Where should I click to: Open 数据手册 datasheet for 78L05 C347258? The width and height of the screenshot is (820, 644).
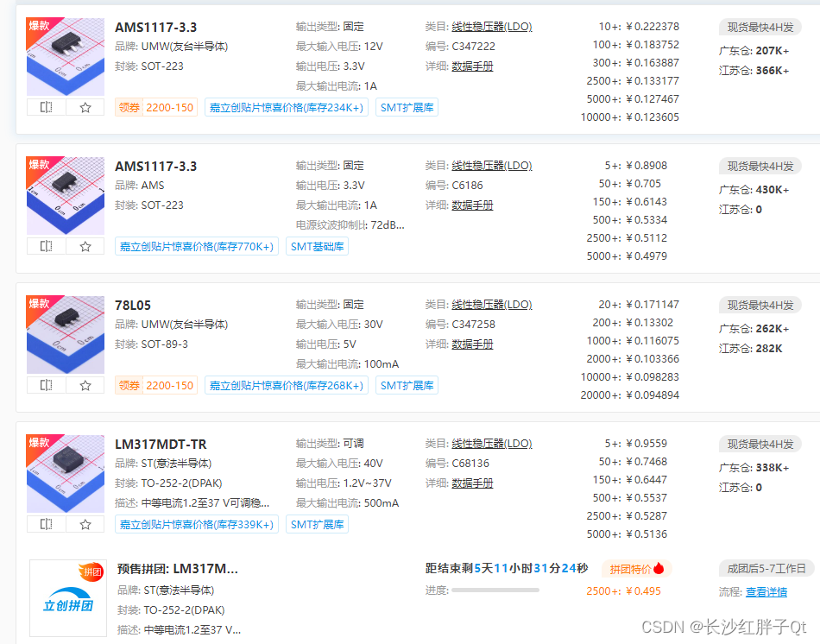pyautogui.click(x=472, y=344)
